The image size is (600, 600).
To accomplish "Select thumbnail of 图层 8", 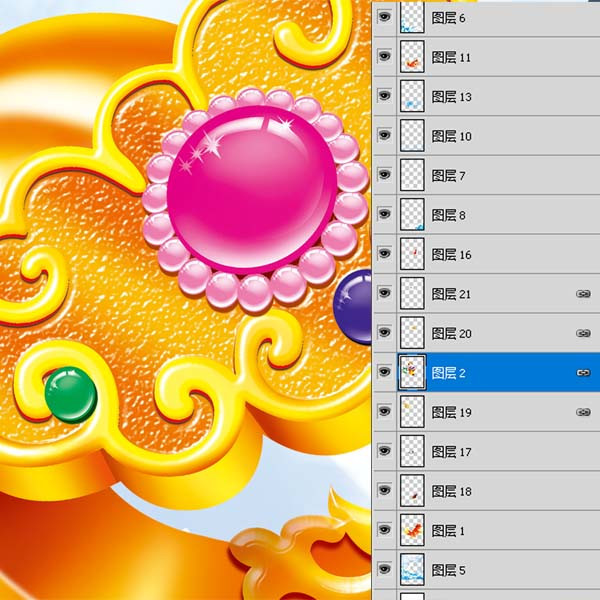I will coord(412,214).
